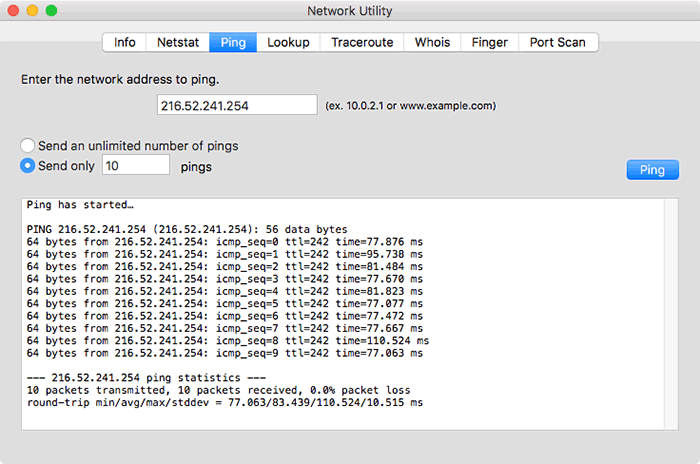Switch to the Whois tab
The image size is (700, 464).
432,42
